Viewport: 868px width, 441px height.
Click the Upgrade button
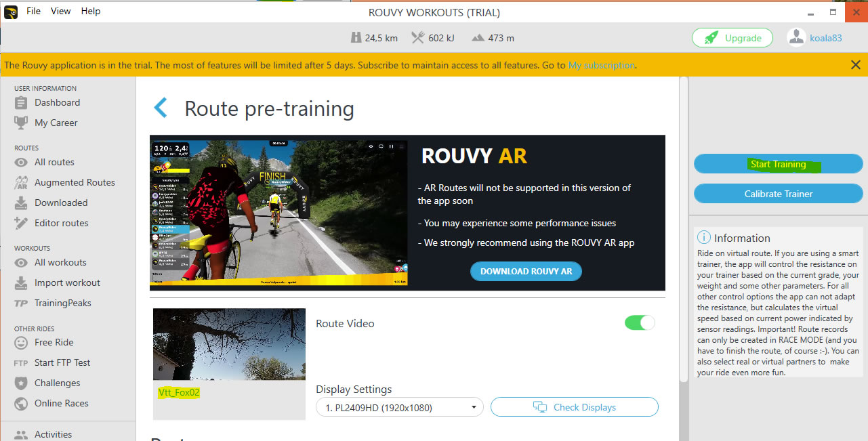pos(732,38)
